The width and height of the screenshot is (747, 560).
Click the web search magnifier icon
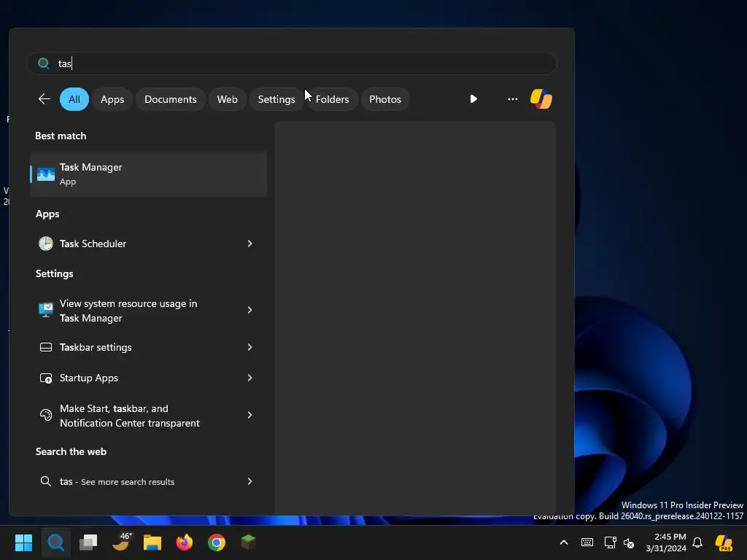point(46,481)
